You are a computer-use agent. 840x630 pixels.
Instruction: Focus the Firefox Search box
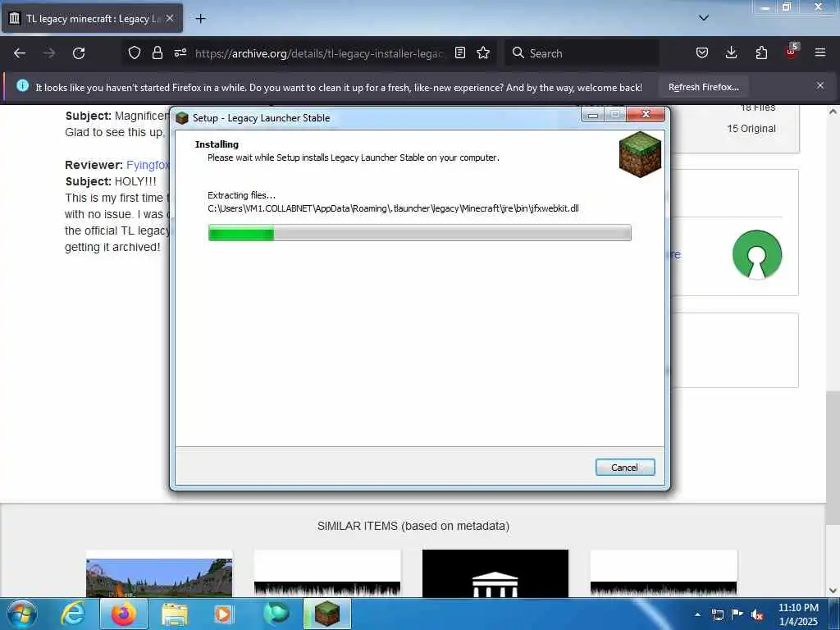(582, 53)
